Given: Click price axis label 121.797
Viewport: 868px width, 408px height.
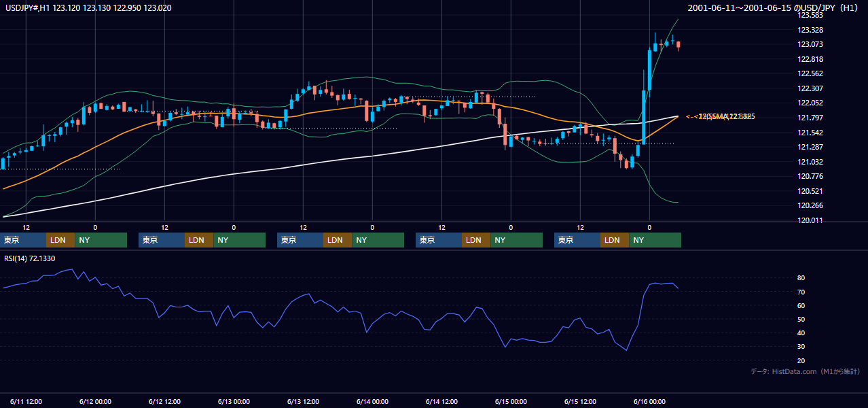Looking at the screenshot, I should (x=810, y=118).
